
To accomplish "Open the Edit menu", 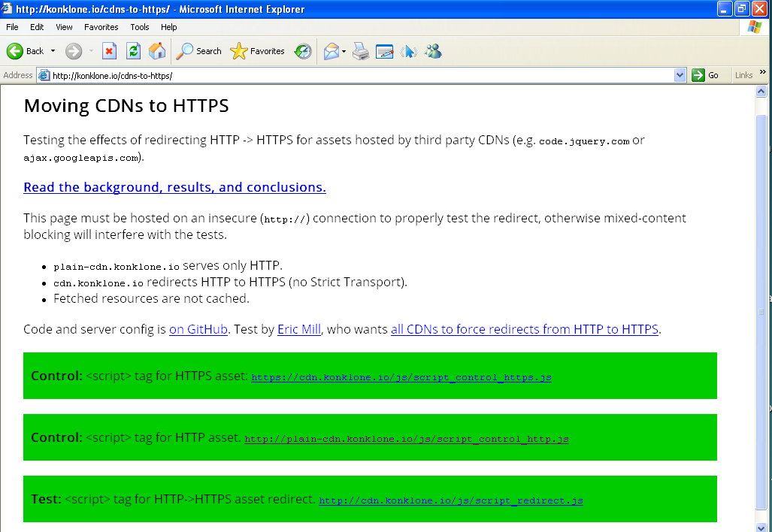I will (37, 27).
